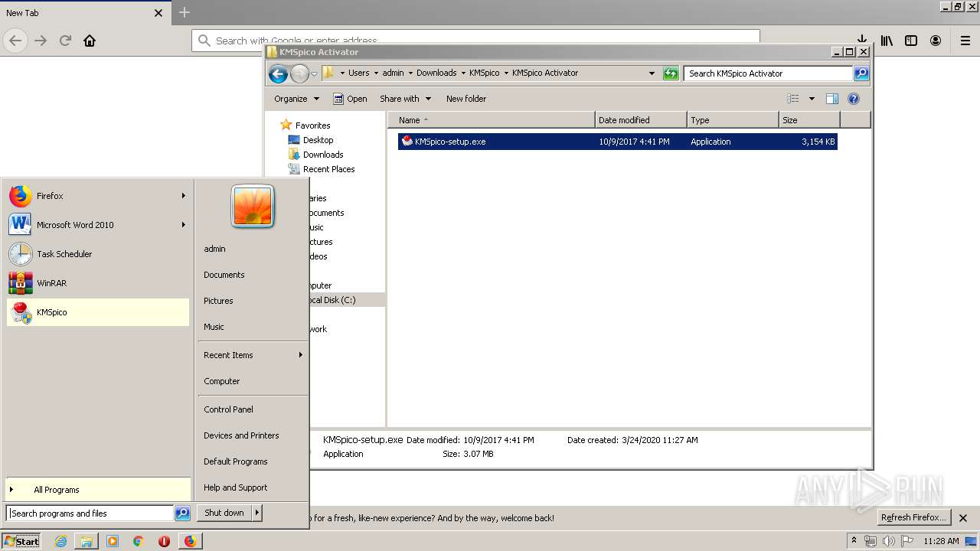Screen dimensions: 980x551
Task: Open a new Firefox tab with plus button
Action: coord(184,12)
